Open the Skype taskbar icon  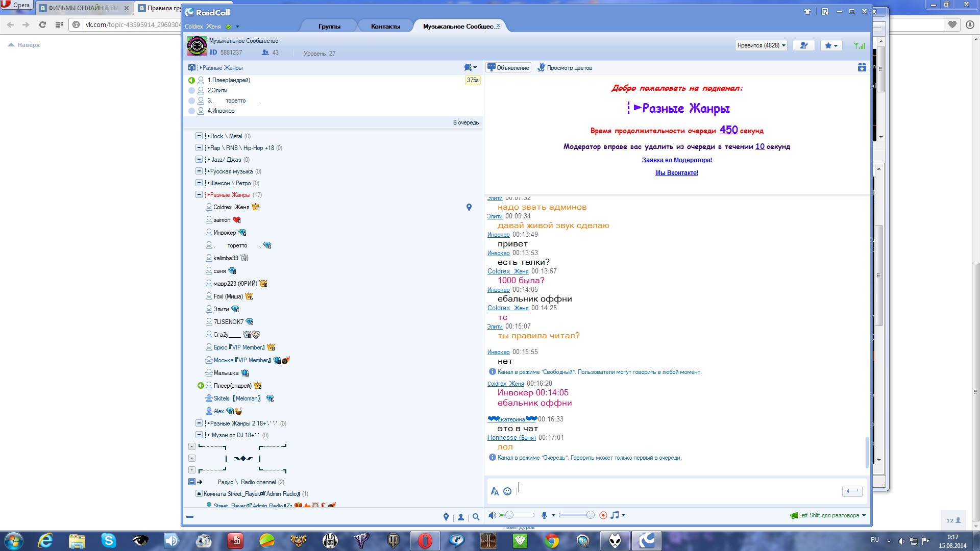click(108, 540)
